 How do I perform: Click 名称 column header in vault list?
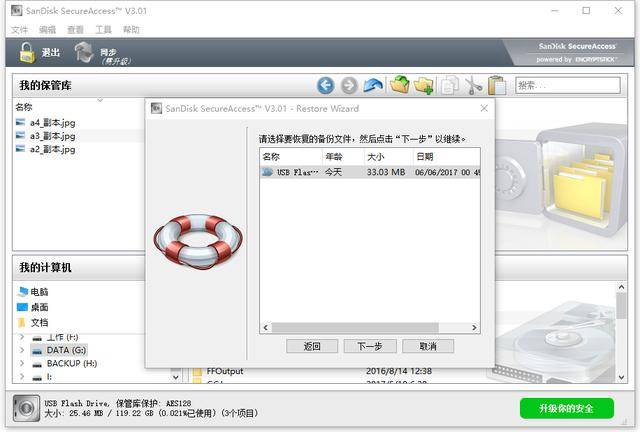point(24,107)
